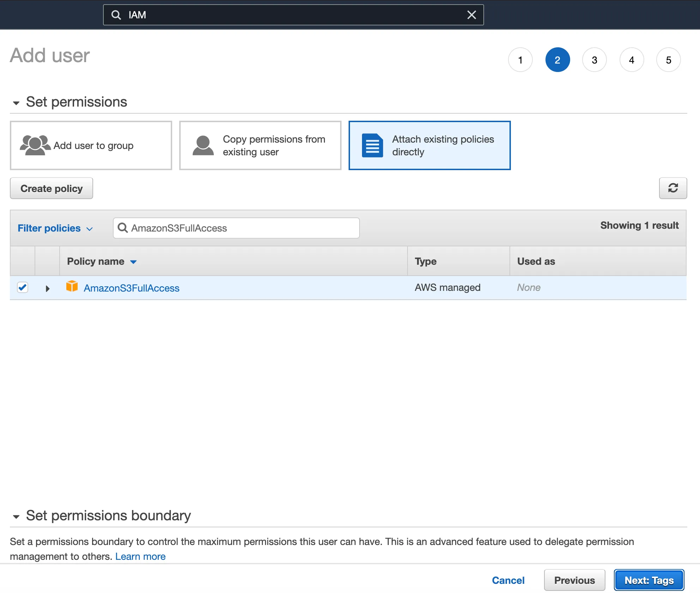Proceed with Next: Tags
Viewport: 700px width, 593px height.
[649, 580]
